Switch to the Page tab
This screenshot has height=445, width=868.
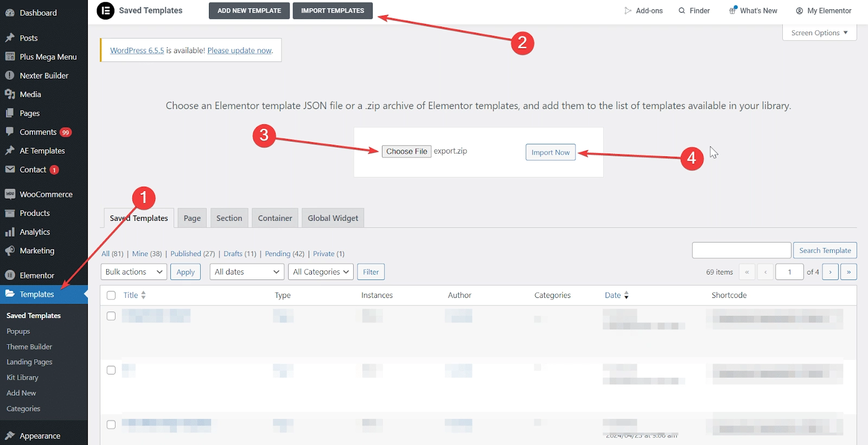point(192,218)
